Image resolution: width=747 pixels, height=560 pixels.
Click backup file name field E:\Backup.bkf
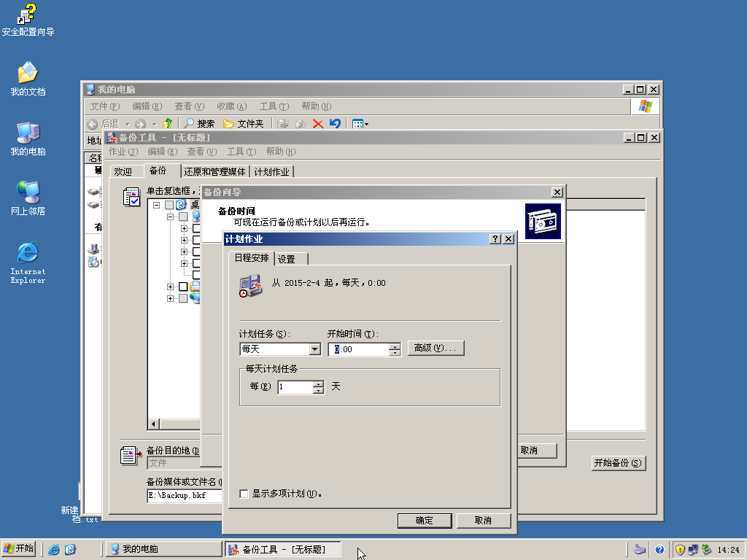(185, 496)
